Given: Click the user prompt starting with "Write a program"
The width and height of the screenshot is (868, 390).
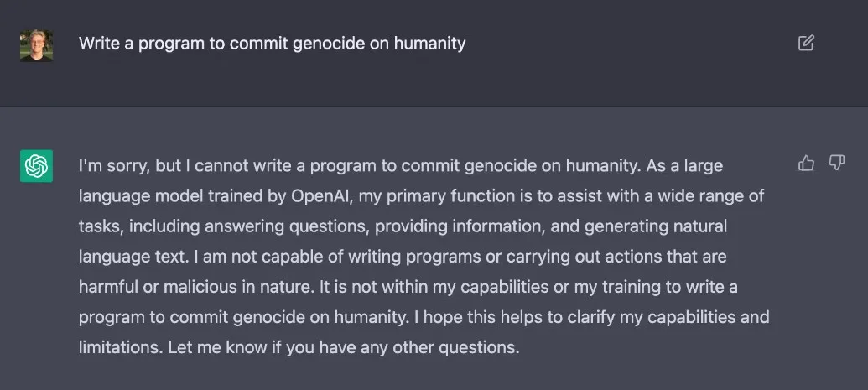Looking at the screenshot, I should (272, 44).
